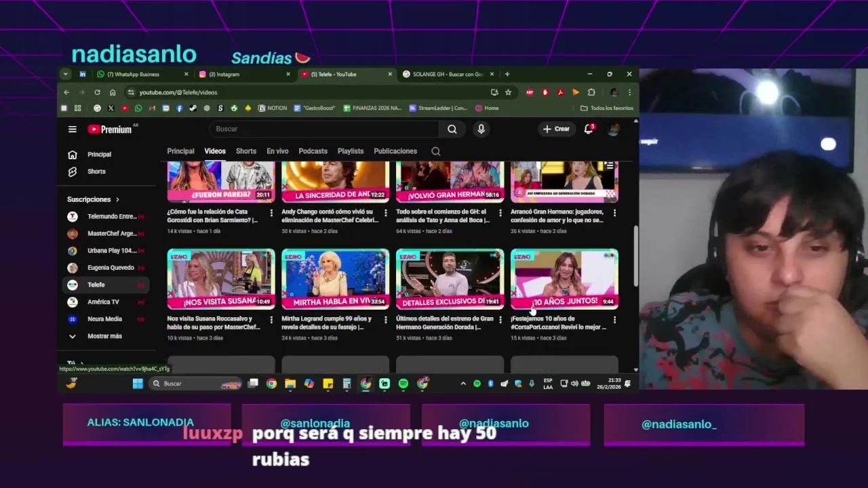Image resolution: width=868 pixels, height=488 pixels.
Task: Open the browser home page
Action: point(113,92)
